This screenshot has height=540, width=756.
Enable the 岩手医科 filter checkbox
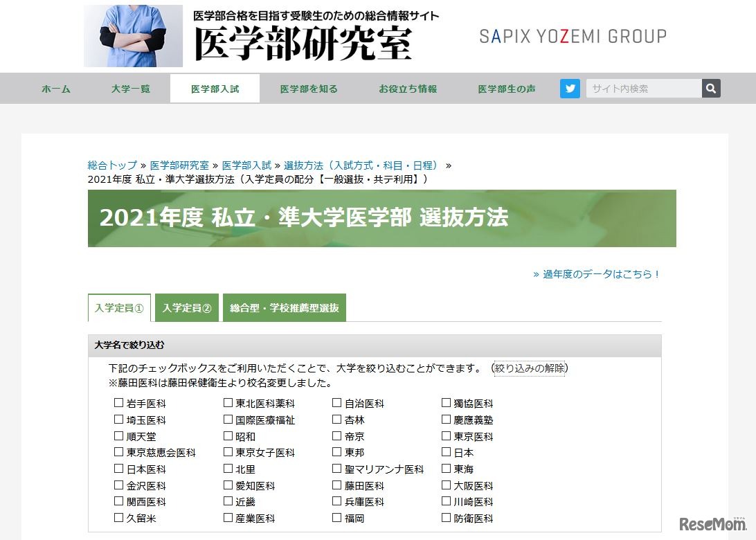point(118,402)
